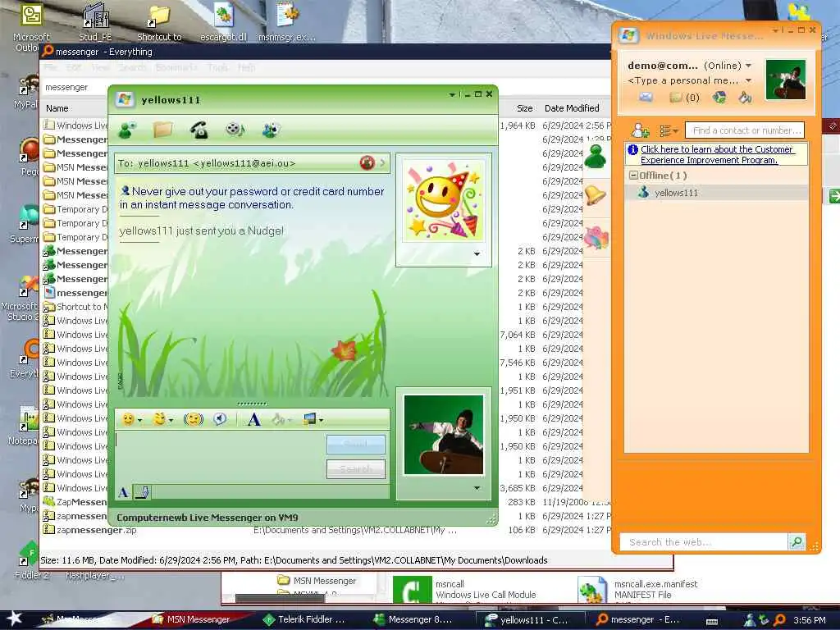Open Share Files folder icon in chat
The height and width of the screenshot is (630, 840).
click(x=163, y=130)
